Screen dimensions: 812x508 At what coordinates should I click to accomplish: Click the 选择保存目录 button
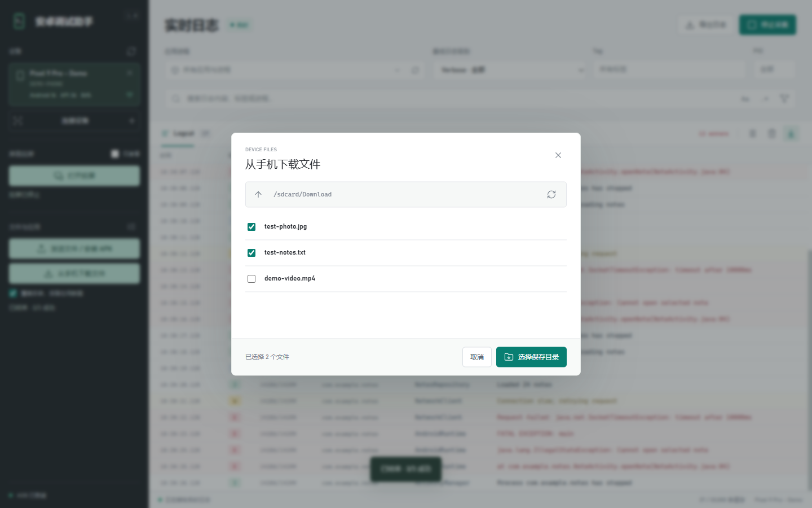click(531, 357)
